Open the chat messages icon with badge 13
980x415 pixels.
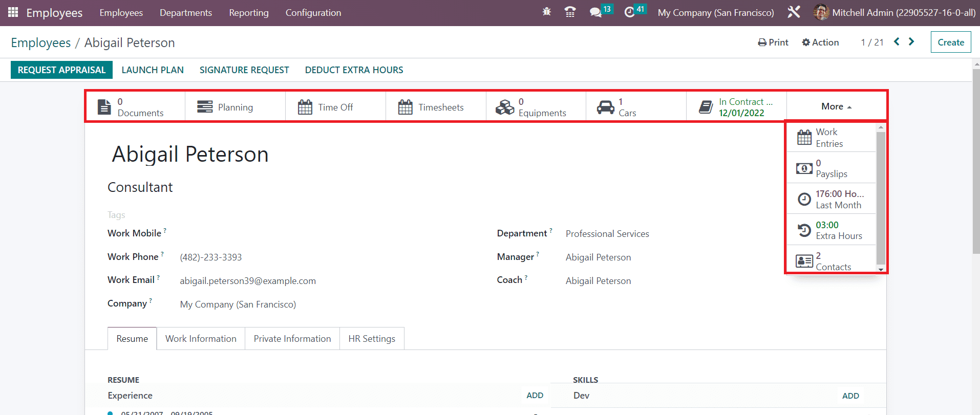[x=595, y=12]
